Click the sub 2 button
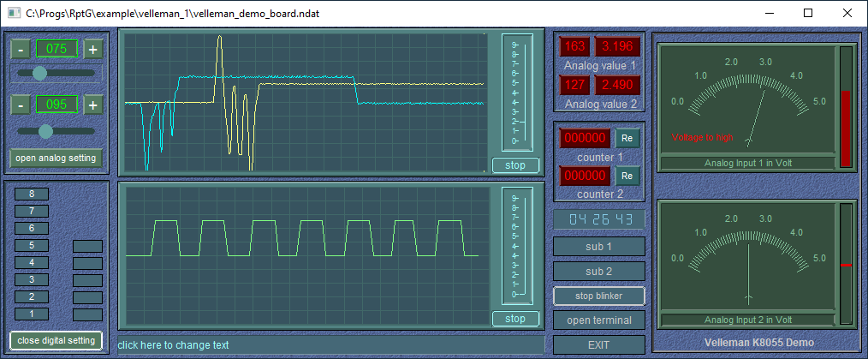 [598, 271]
